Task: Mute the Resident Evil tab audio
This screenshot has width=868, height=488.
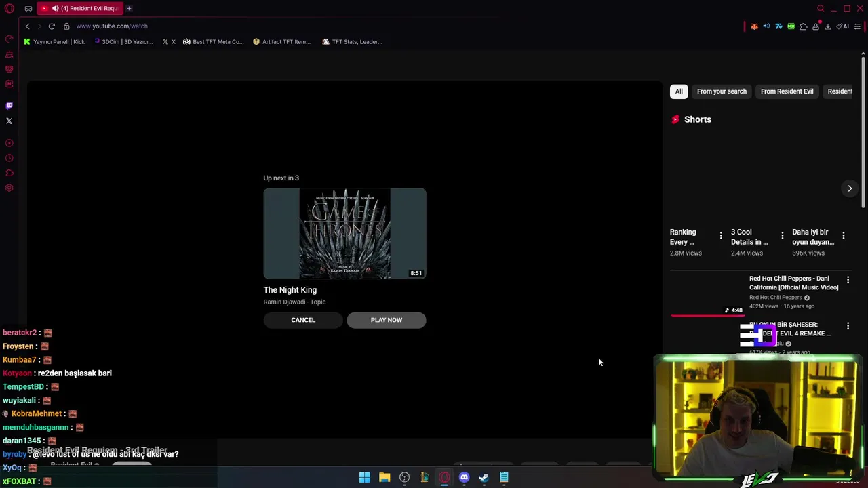Action: click(55, 8)
